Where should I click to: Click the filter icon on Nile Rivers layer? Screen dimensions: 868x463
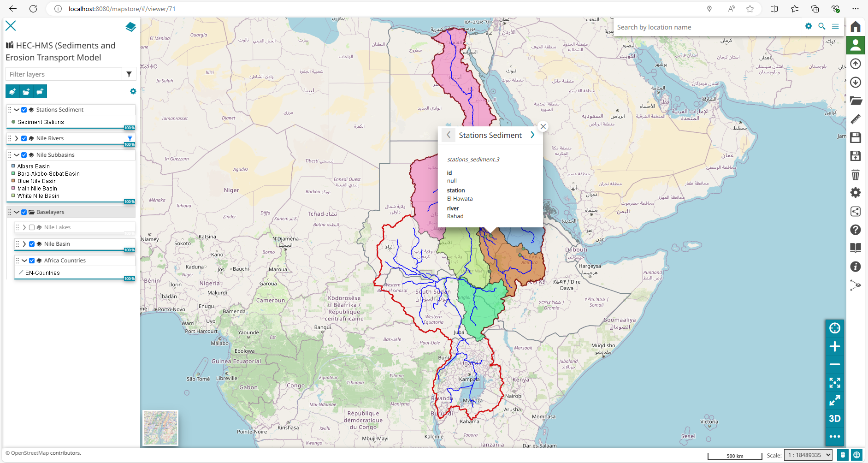[x=130, y=138]
